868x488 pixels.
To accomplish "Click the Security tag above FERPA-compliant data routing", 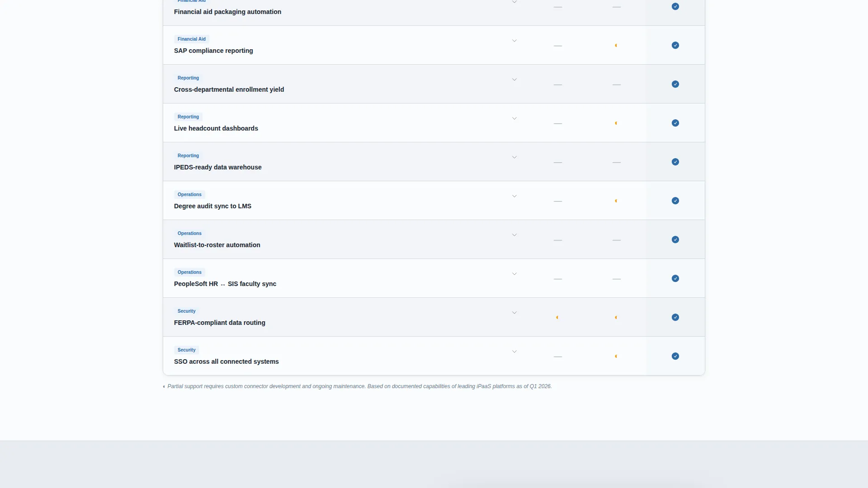I will coord(186,311).
